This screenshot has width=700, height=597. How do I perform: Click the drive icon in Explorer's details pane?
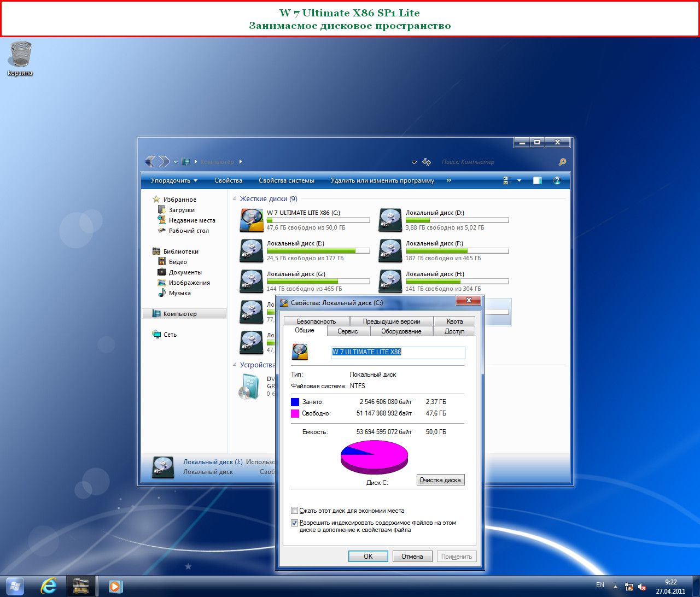(163, 467)
